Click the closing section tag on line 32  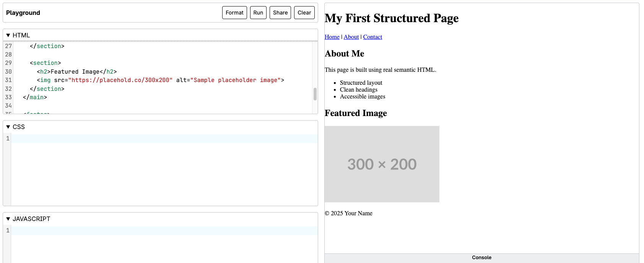click(x=47, y=89)
